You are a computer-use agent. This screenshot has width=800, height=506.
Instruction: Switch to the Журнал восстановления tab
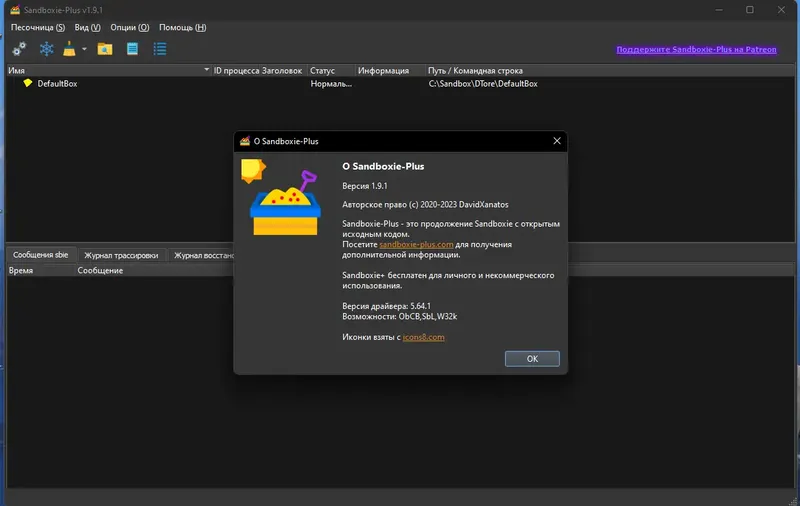click(x=202, y=255)
